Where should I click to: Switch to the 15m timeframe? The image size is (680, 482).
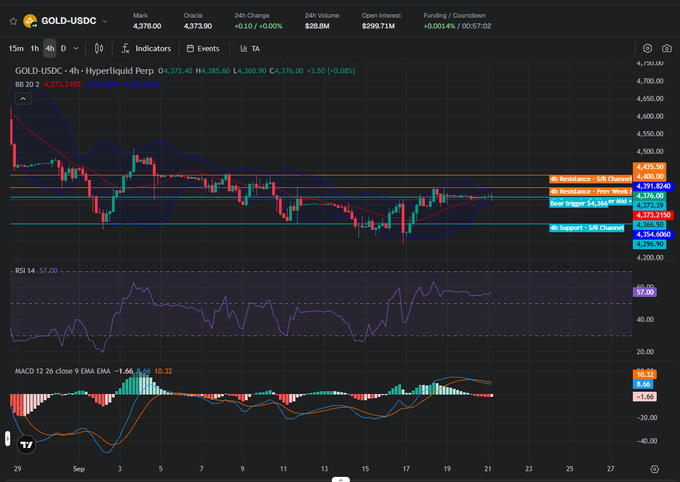click(x=16, y=49)
